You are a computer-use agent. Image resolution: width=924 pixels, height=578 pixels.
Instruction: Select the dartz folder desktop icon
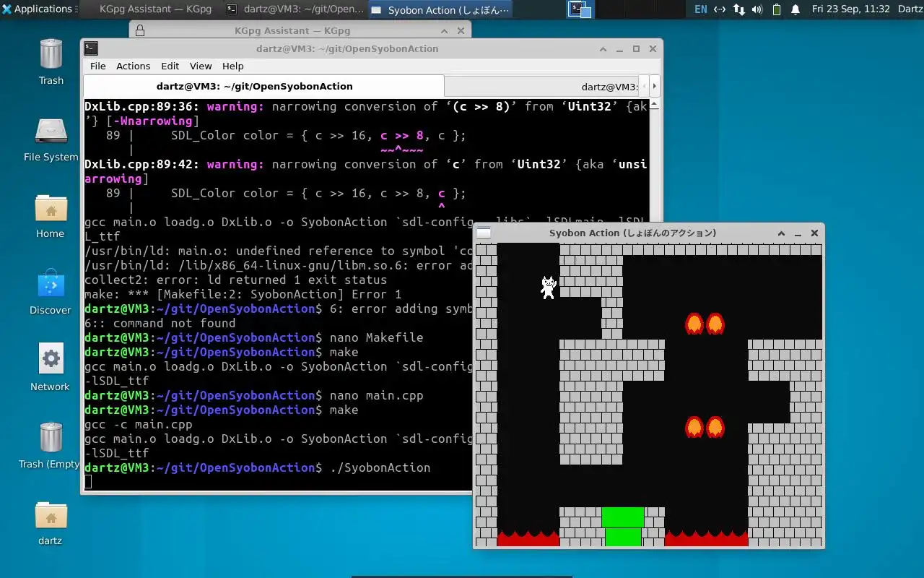(51, 522)
